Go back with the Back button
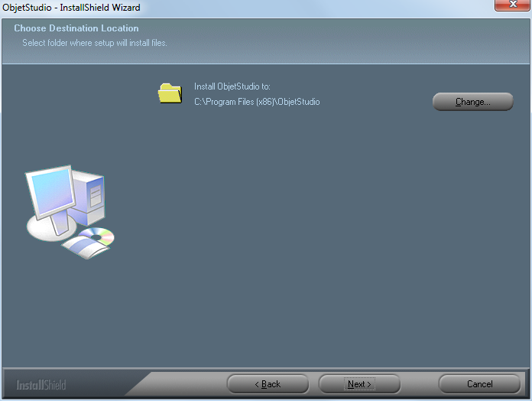This screenshot has height=401, width=532. pos(268,384)
